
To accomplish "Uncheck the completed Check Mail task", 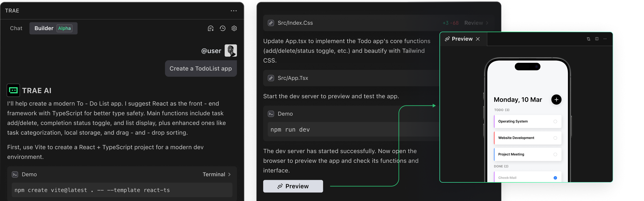I will 555,178.
